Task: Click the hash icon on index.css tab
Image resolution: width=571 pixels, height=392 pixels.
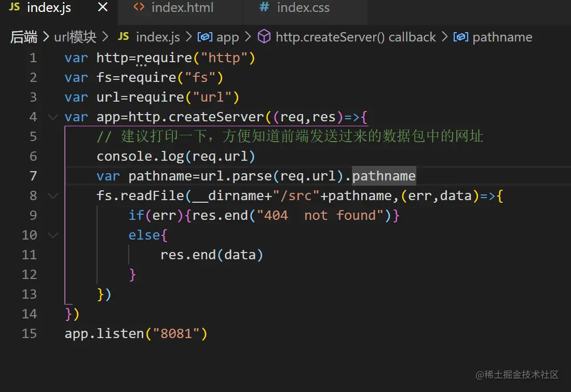Action: pyautogui.click(x=264, y=7)
